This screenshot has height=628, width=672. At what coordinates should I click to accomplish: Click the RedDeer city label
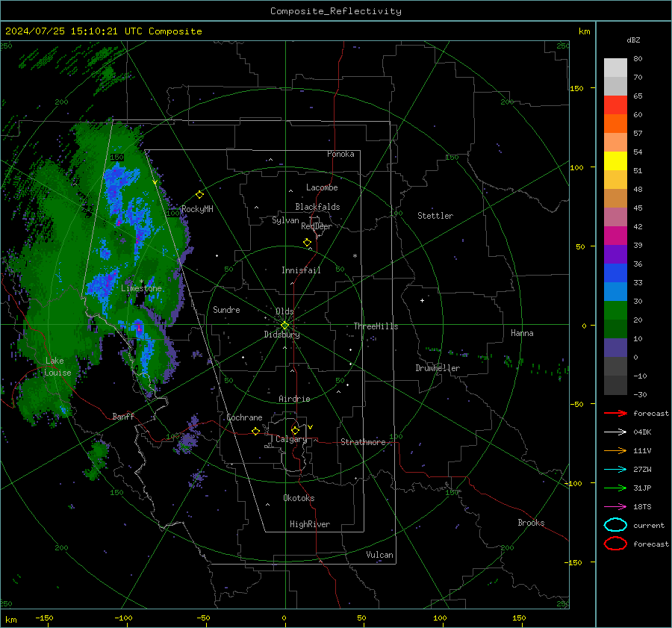coord(317,226)
